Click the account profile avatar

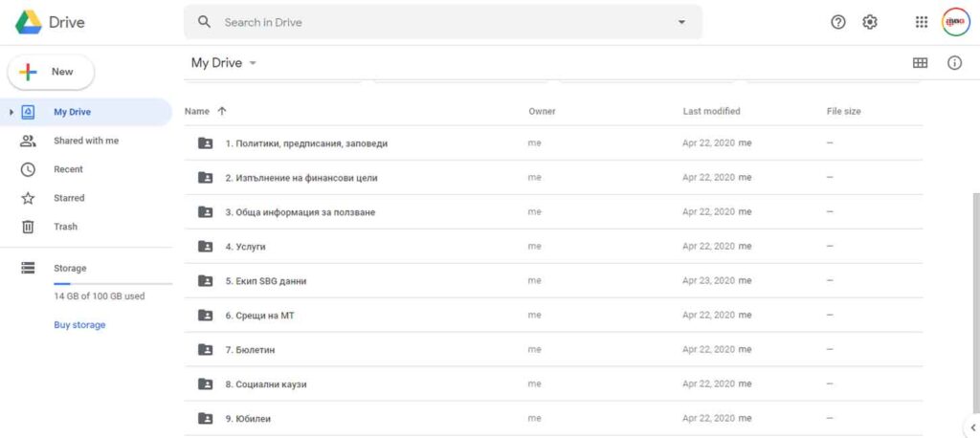[956, 22]
